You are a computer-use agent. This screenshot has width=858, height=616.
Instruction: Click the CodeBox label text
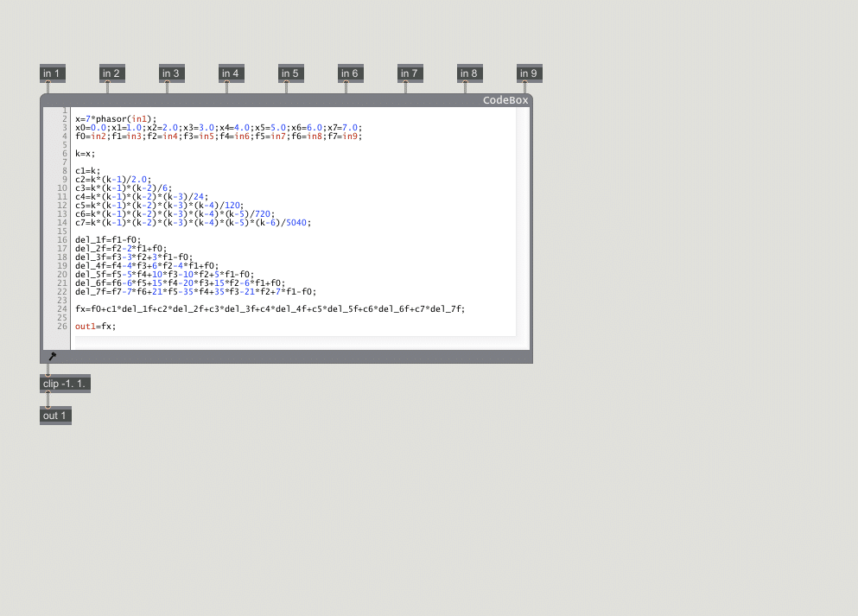505,99
